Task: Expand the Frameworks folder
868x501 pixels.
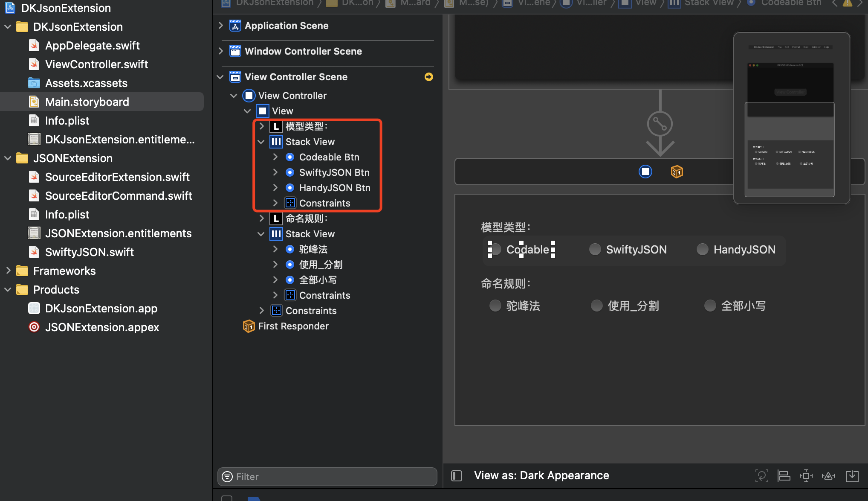Action: [8, 271]
